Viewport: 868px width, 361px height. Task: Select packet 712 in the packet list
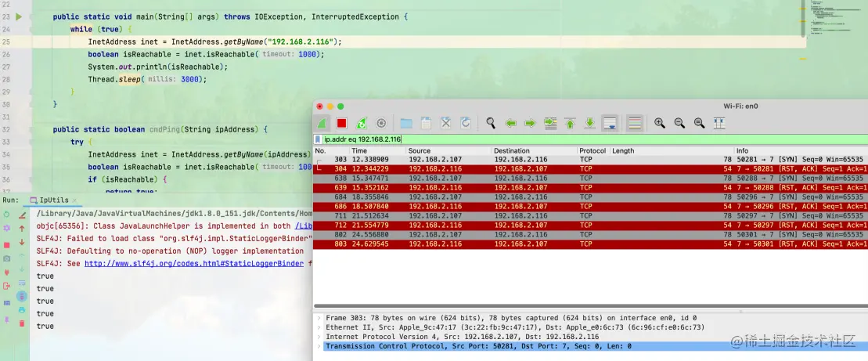click(590, 226)
